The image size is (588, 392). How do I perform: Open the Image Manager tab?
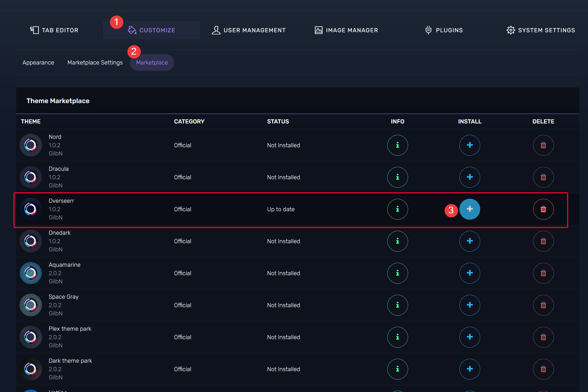346,30
